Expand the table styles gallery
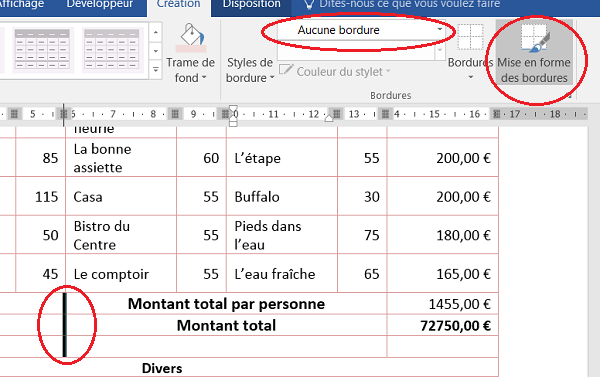This screenshot has width=600, height=377. (156, 70)
